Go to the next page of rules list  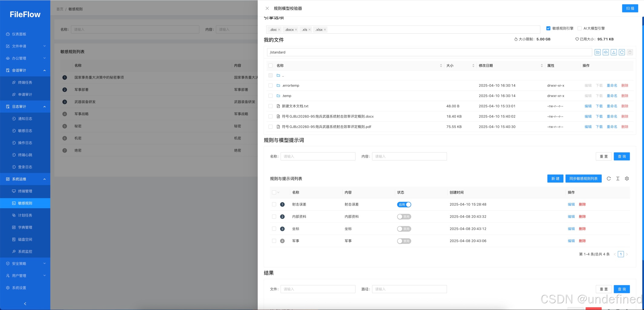click(x=627, y=254)
